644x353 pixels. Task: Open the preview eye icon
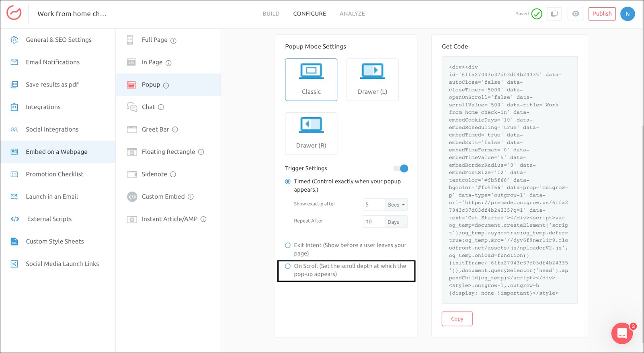click(576, 14)
